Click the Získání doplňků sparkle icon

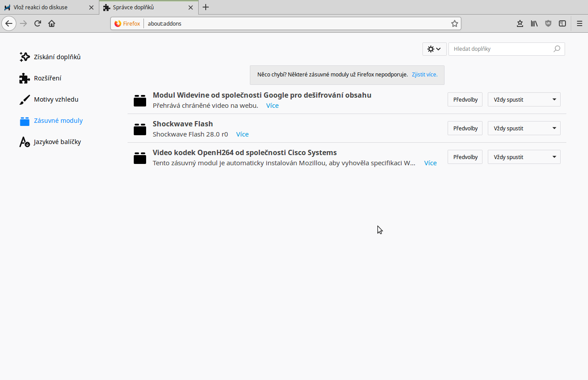25,57
